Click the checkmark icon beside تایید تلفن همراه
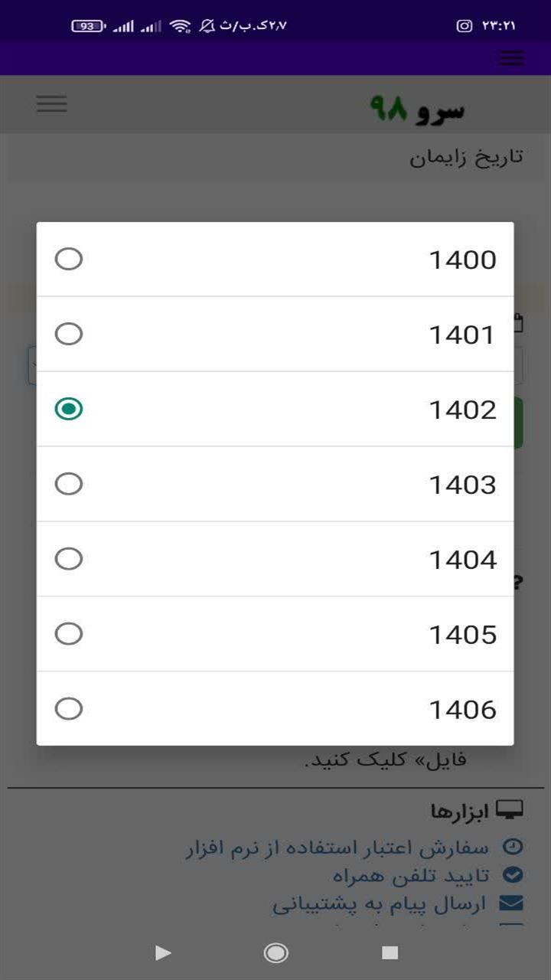 click(512, 875)
